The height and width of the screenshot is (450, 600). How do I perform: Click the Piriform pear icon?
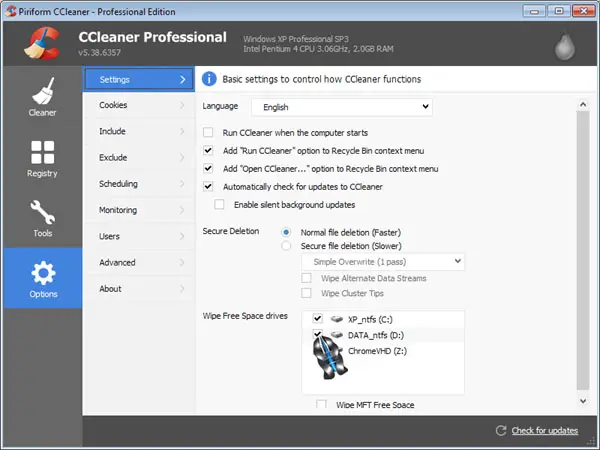565,47
